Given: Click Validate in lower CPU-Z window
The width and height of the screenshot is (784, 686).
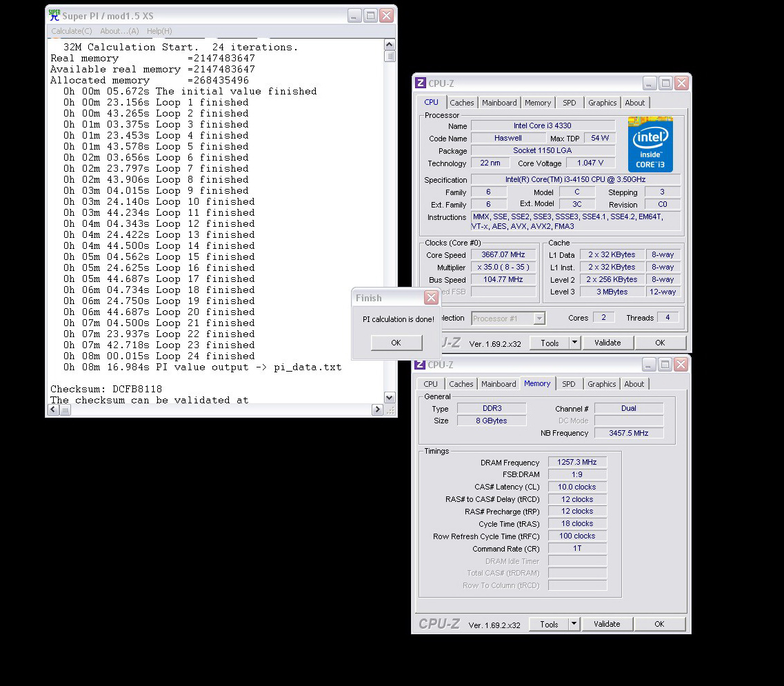Looking at the screenshot, I should pyautogui.click(x=607, y=625).
